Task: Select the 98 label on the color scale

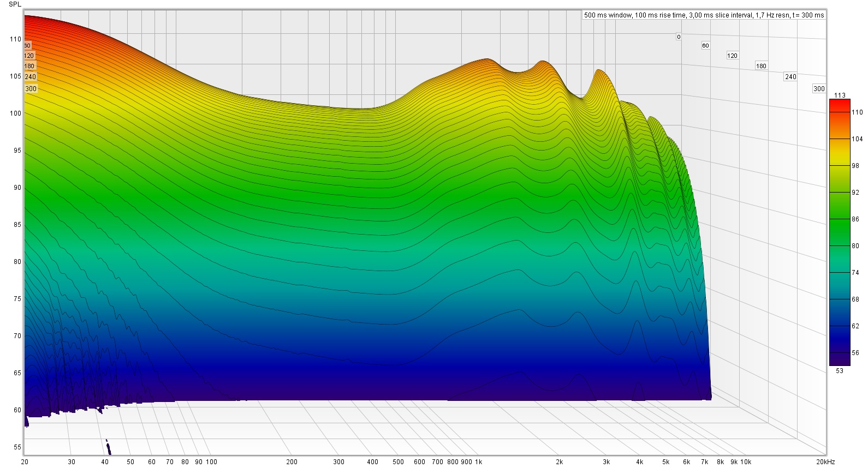Action: coord(855,166)
